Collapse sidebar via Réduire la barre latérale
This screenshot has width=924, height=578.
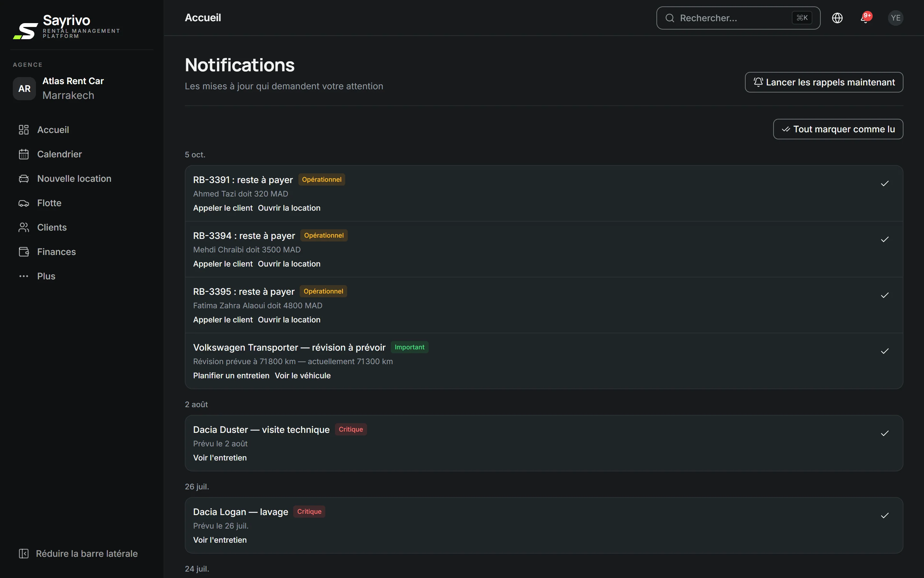[78, 554]
